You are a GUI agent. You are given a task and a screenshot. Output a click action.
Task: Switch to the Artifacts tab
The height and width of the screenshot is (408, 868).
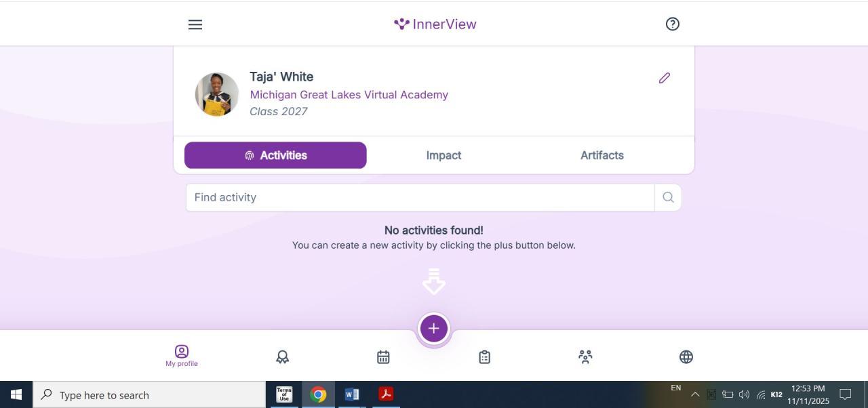[602, 155]
